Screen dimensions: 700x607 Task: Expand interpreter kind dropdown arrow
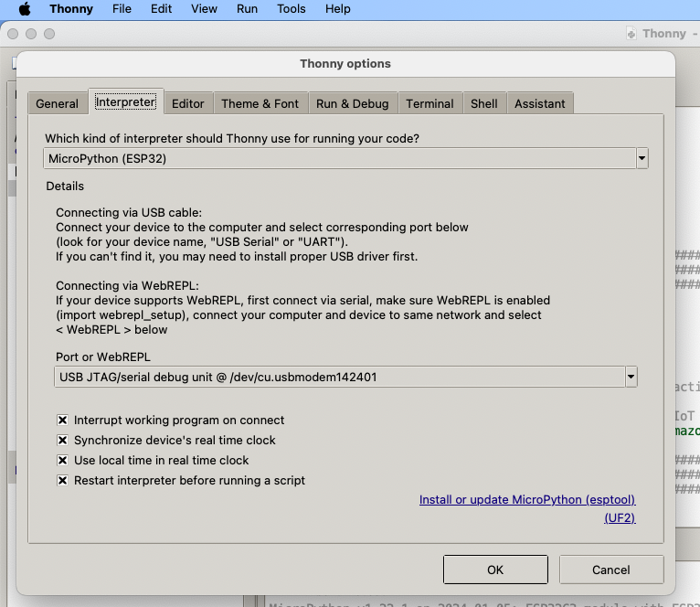(642, 158)
